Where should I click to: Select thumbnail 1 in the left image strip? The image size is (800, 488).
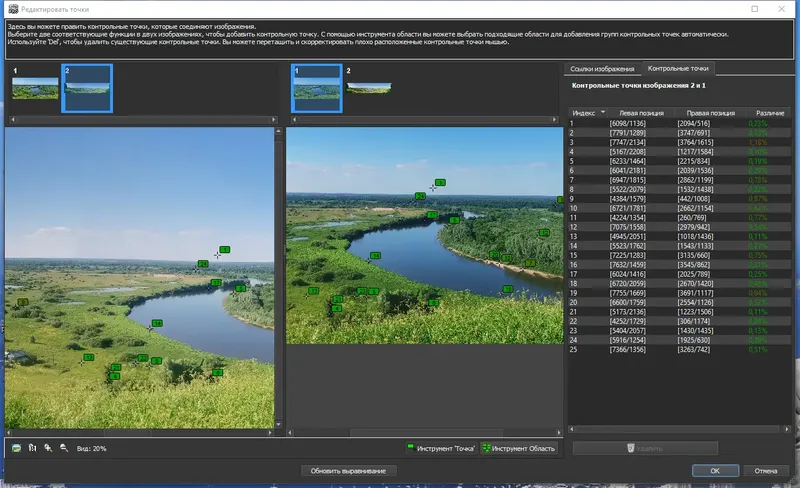click(35, 89)
